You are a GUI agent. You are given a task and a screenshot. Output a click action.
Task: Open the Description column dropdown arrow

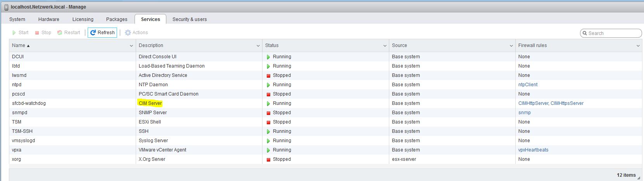258,46
